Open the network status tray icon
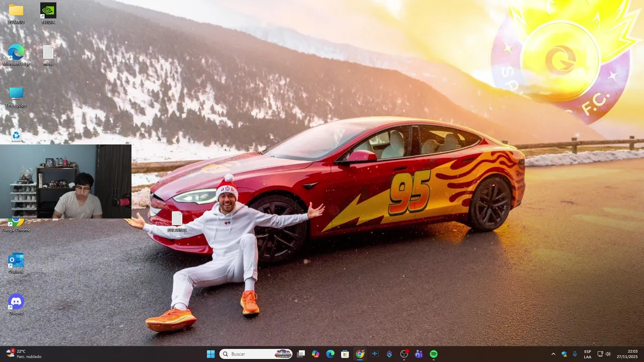The width and height of the screenshot is (644, 362). pyautogui.click(x=600, y=354)
